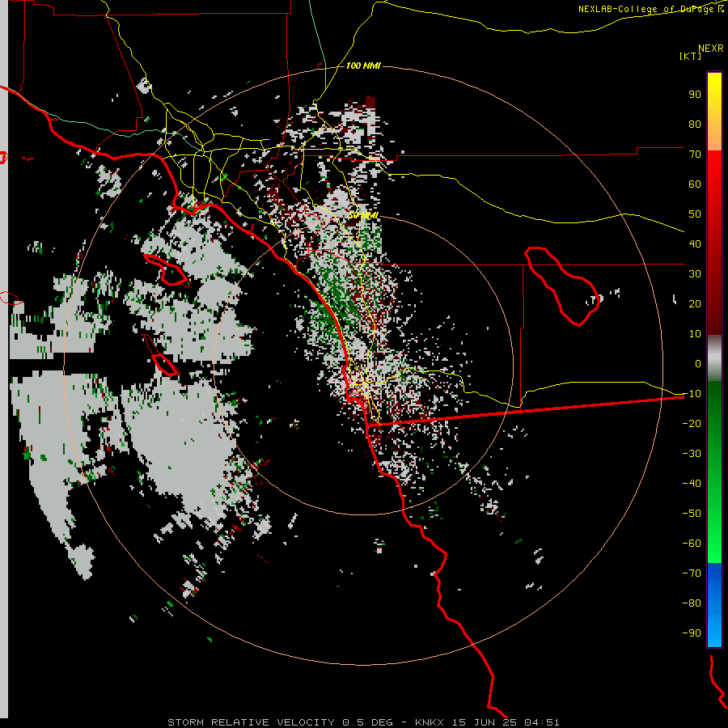
Task: Click the -90 value on the velocity scale
Action: 692,633
